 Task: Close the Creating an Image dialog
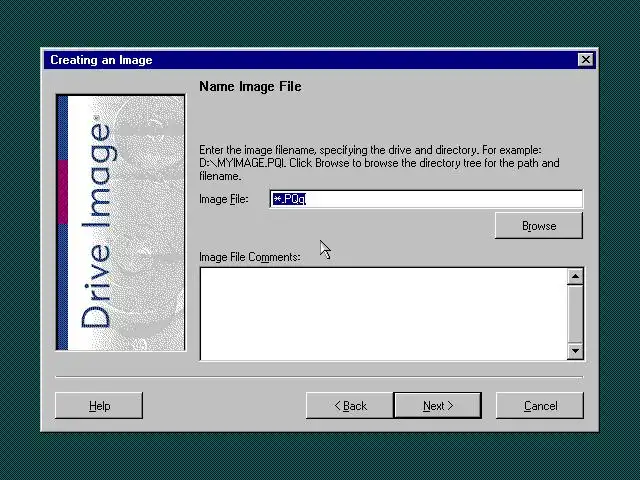(x=586, y=60)
